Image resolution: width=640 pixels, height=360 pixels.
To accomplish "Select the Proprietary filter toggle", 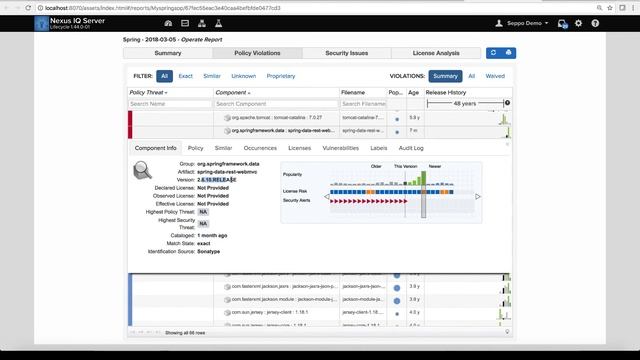I will 281,76.
